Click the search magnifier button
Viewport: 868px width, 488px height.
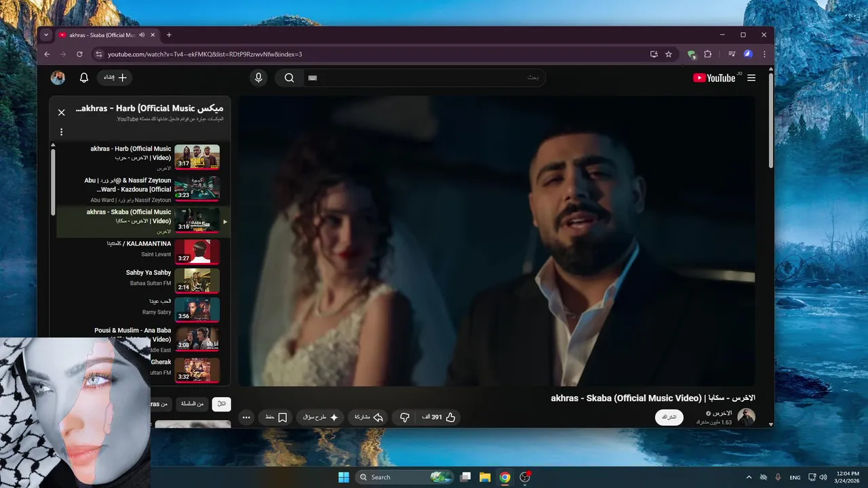point(289,78)
